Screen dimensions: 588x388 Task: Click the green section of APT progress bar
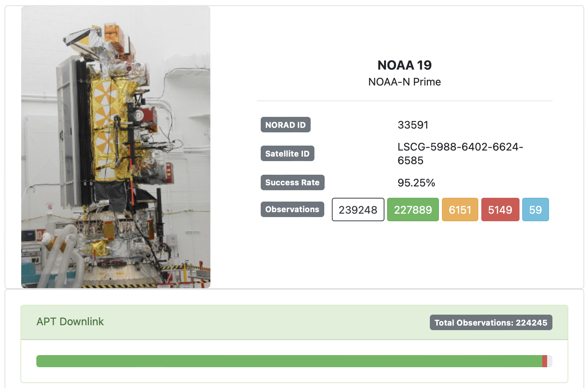[288, 361]
